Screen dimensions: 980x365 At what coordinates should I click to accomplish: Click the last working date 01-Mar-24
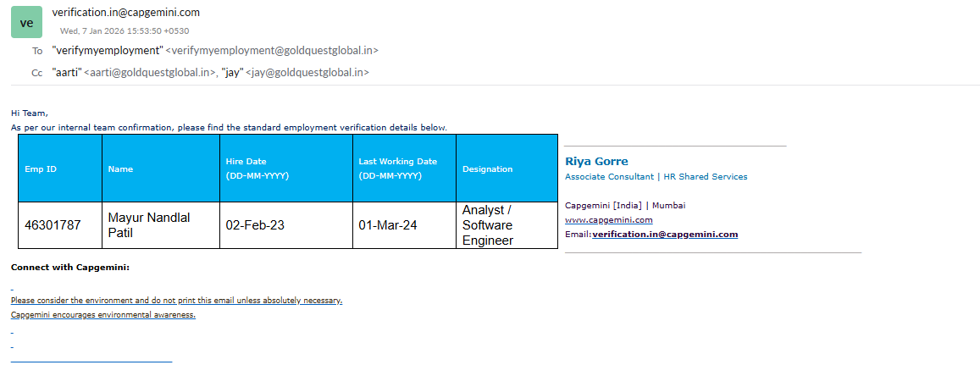click(387, 225)
